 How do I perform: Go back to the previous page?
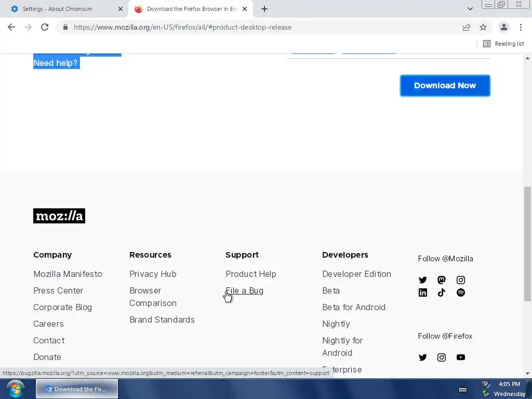pos(11,27)
